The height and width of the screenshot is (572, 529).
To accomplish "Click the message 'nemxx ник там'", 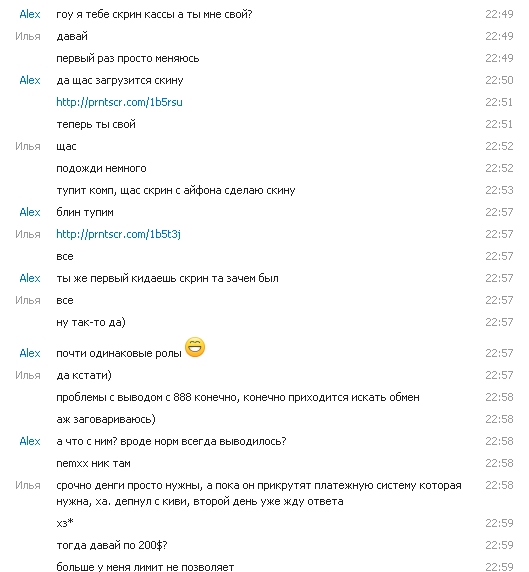I will tap(93, 464).
